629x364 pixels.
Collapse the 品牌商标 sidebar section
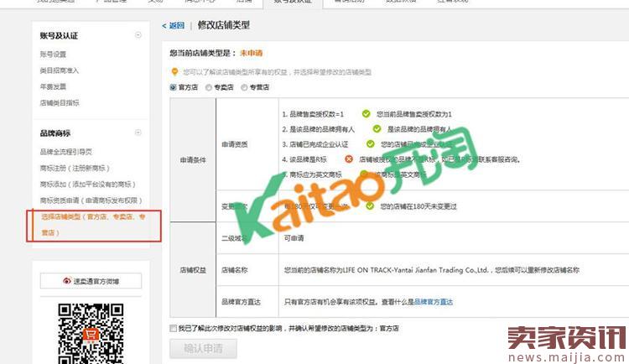(x=138, y=133)
